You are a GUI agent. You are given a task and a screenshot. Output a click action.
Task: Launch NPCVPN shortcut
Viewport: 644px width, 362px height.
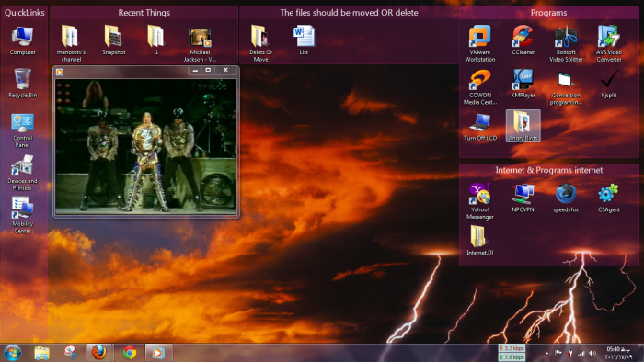[523, 198]
